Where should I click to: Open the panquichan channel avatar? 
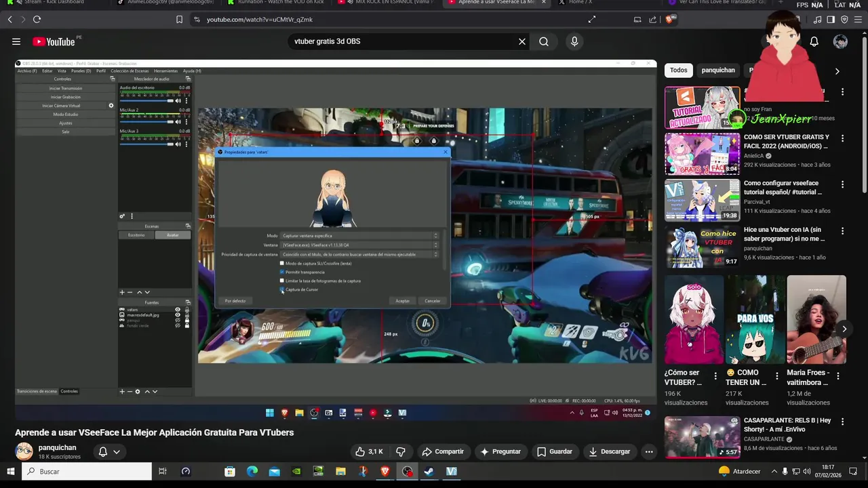[24, 451]
